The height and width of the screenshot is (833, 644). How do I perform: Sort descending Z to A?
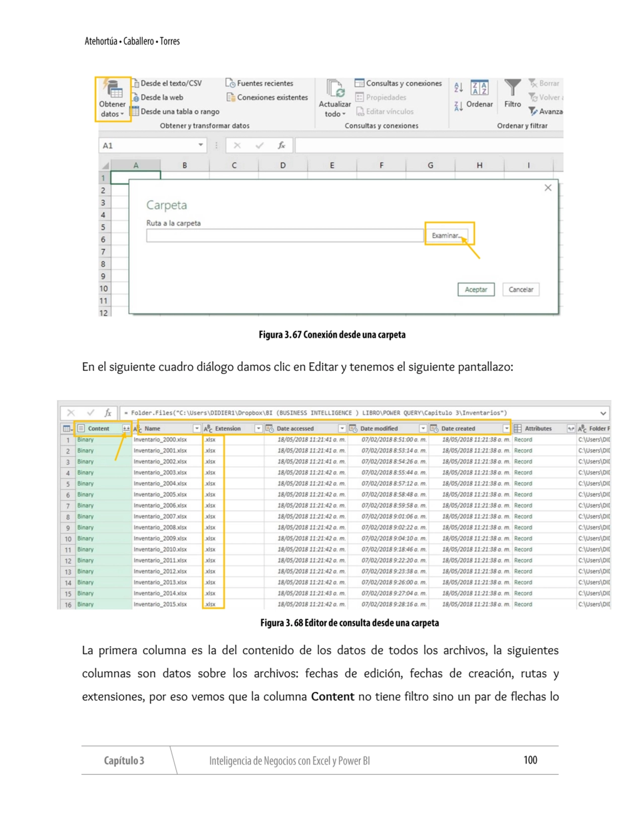click(458, 106)
